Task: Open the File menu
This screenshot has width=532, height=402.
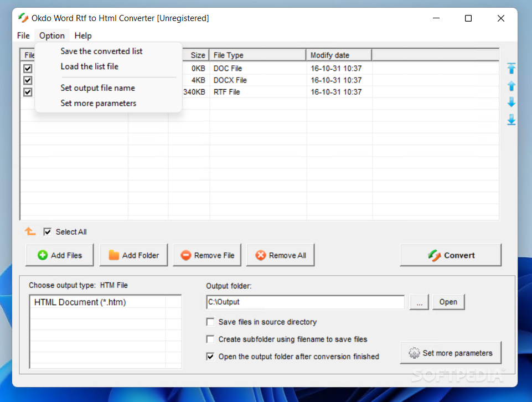Action: click(23, 35)
